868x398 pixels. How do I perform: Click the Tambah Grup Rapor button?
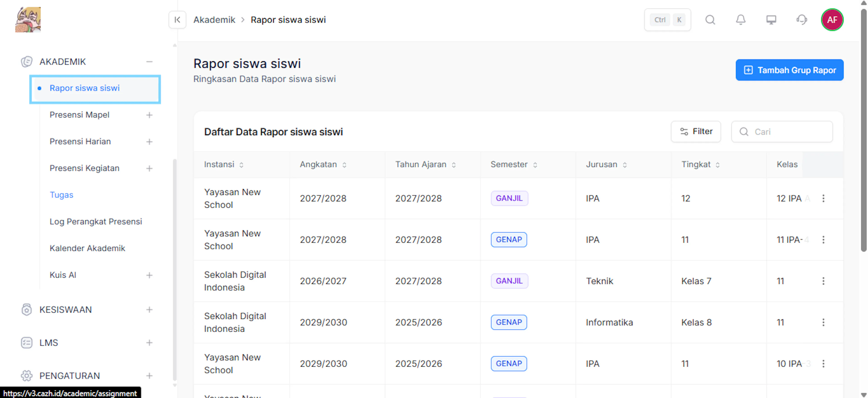tap(789, 70)
